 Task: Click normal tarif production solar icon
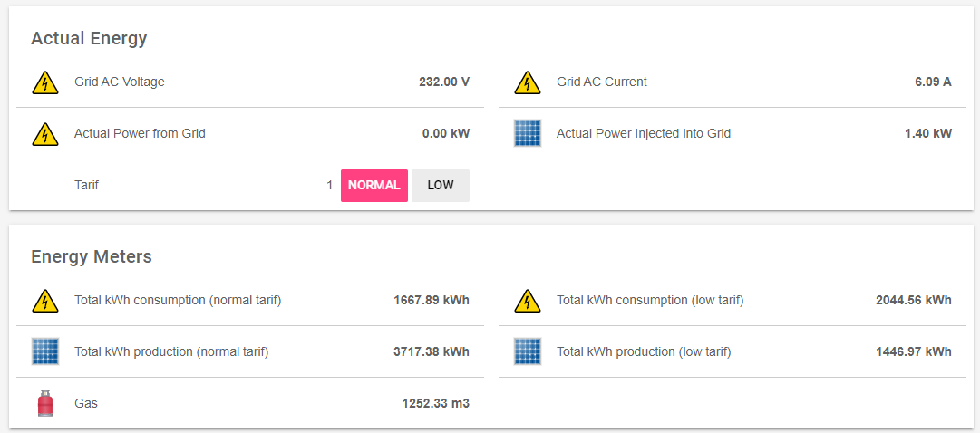click(45, 351)
